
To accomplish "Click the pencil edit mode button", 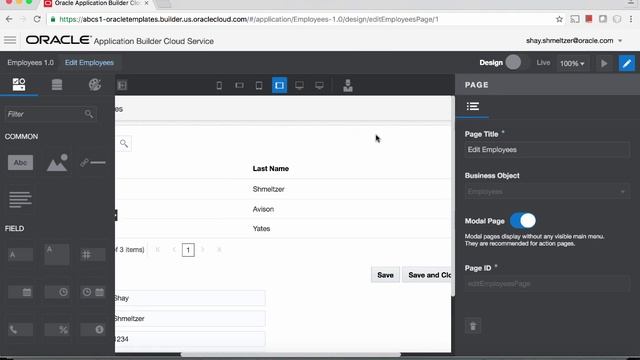I will tap(627, 63).
